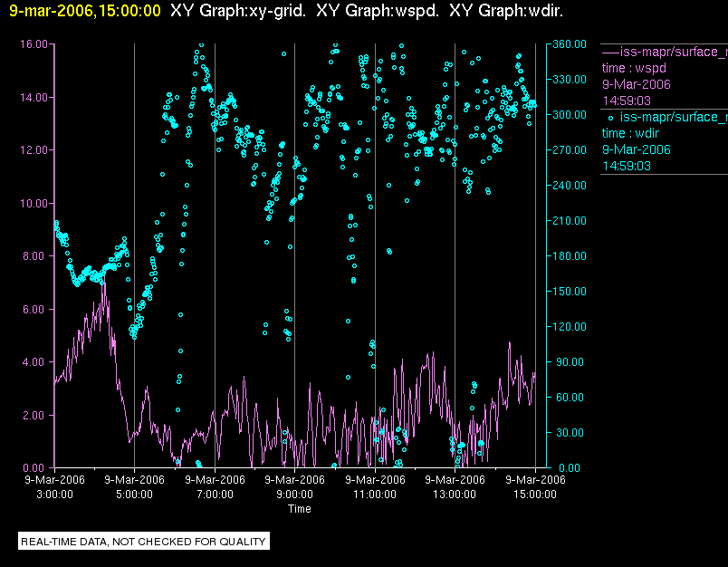The image size is (728, 567).
Task: Select the 12.00 wind speed axis label
Action: coord(34,150)
